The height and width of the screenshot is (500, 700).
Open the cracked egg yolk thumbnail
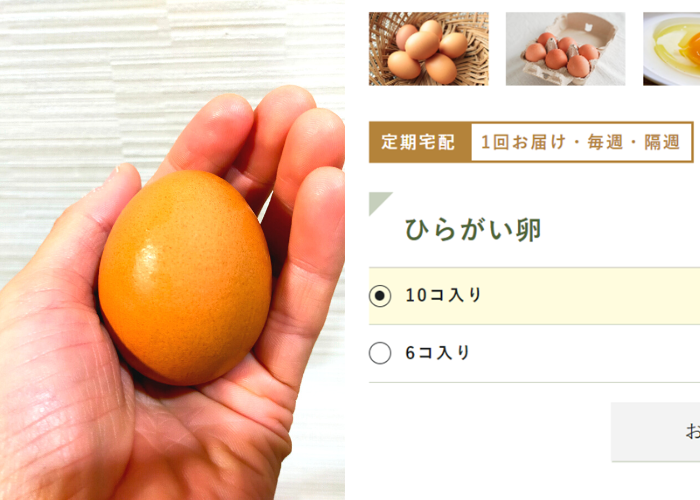point(671,49)
